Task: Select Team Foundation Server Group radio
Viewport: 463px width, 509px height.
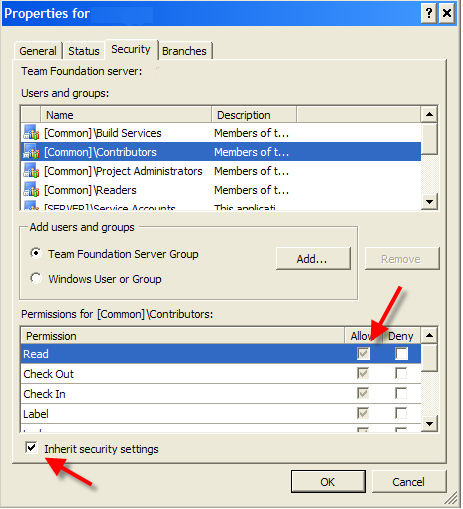Action: click(x=36, y=253)
